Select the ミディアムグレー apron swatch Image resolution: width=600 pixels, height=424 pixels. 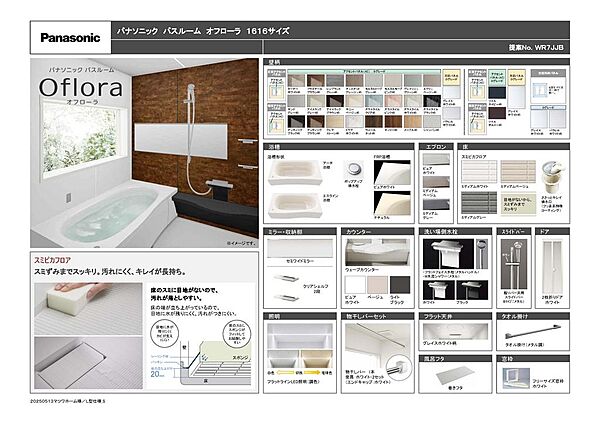[436, 204]
